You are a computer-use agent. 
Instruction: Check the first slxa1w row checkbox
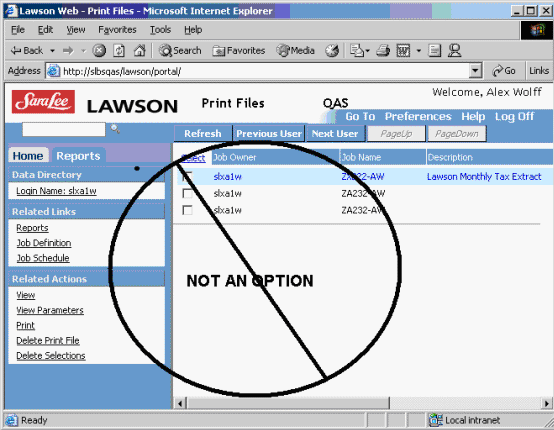pyautogui.click(x=187, y=176)
